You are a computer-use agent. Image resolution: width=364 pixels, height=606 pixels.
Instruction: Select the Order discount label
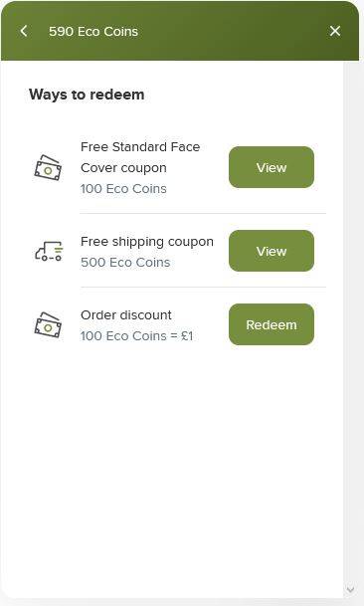[x=126, y=315]
